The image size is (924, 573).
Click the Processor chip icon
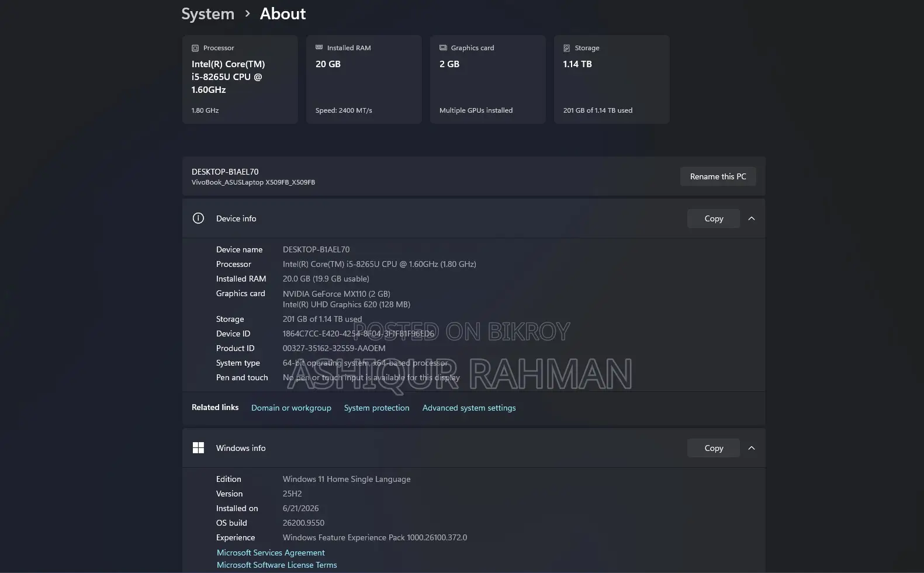coord(195,48)
